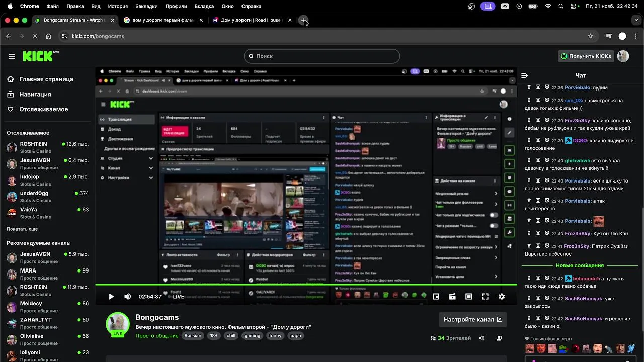Open the Профили menu
Viewport: 644px width, 362px height.
[176, 6]
